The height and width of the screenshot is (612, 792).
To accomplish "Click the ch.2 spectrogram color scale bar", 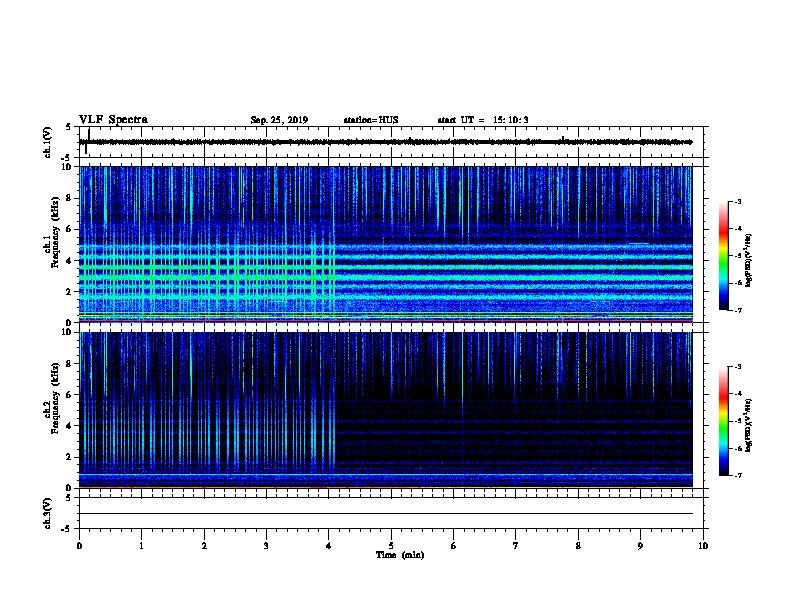I will coord(723,421).
